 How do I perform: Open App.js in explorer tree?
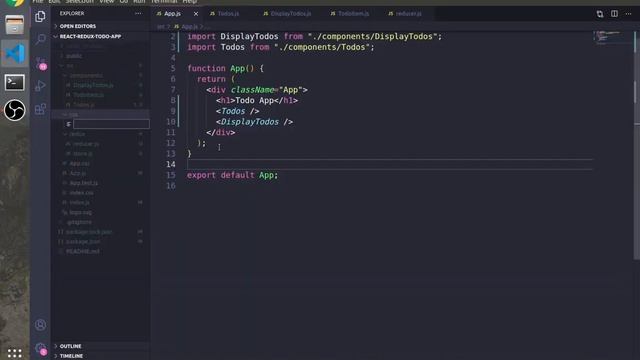point(78,173)
